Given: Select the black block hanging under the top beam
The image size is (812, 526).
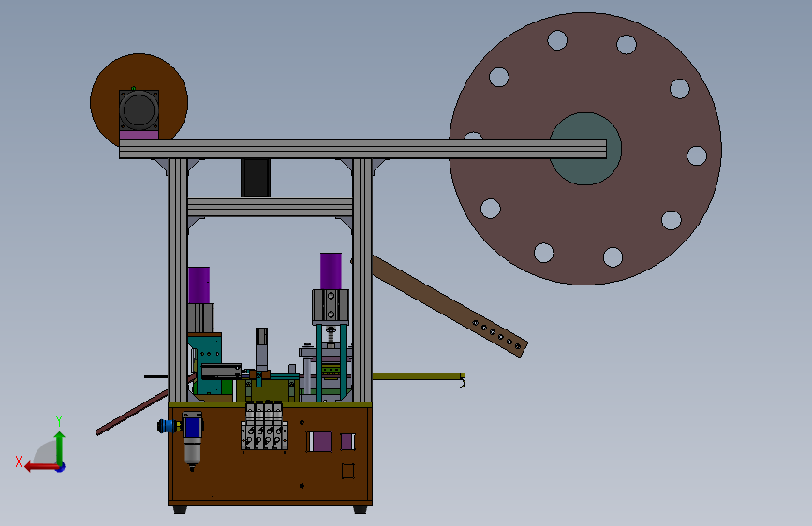Looking at the screenshot, I should pos(256,178).
